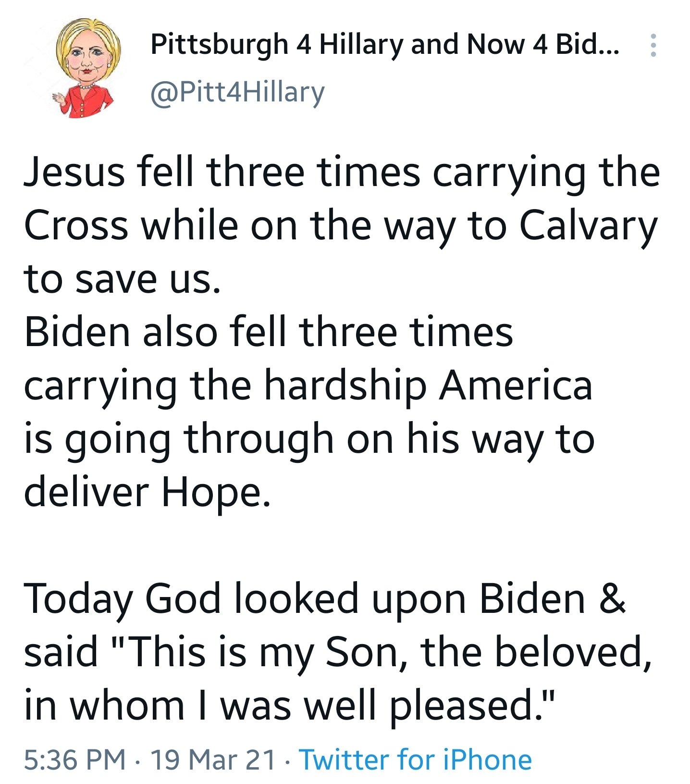Screen dimensions: 690x784
Task: Open the "Pittsburgh 4 Hillary and Now 4 Bid..." profile name
Action: click(384, 45)
